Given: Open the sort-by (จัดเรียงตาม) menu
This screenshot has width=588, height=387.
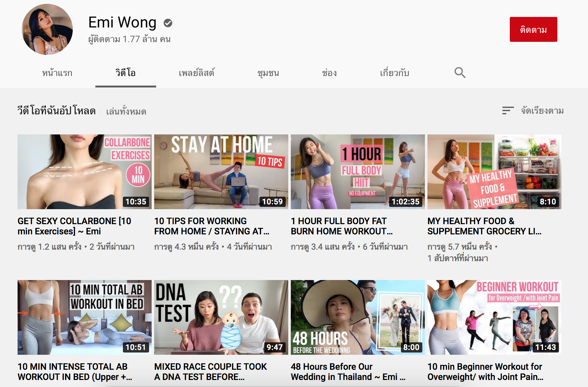Looking at the screenshot, I should [x=533, y=111].
